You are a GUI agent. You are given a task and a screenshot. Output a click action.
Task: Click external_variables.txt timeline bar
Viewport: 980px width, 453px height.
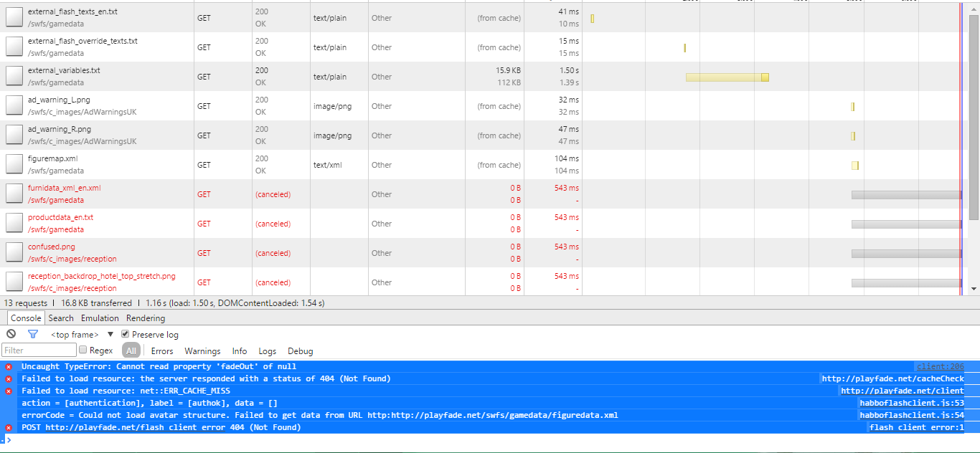pyautogui.click(x=726, y=77)
